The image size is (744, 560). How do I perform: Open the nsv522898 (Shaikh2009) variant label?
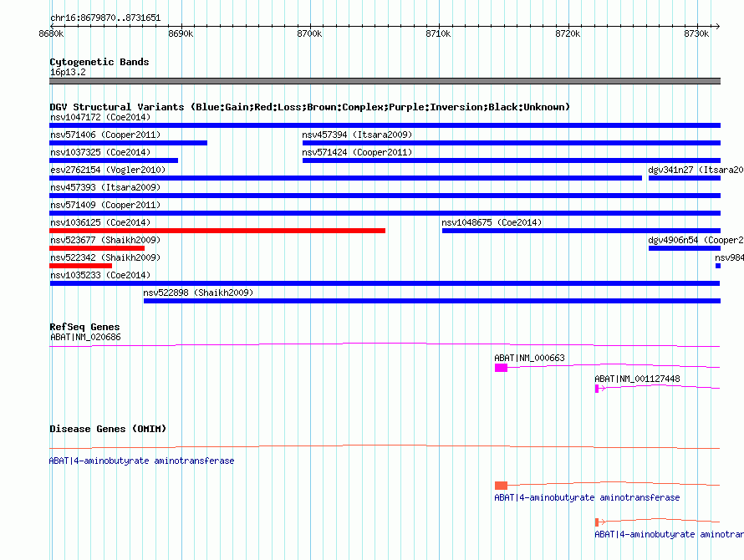[x=198, y=293]
